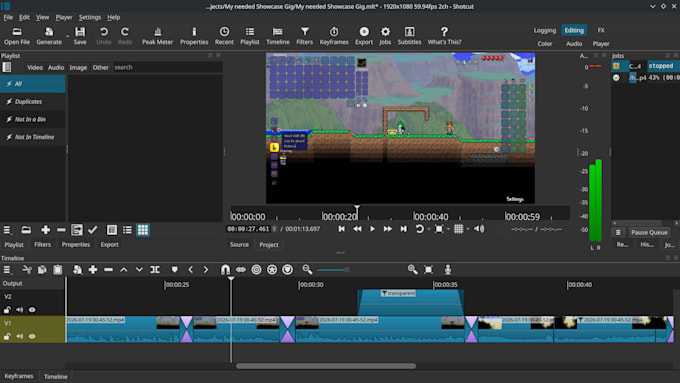The width and height of the screenshot is (680, 383).
Task: Click the timeline plus (Append) icon
Action: [x=93, y=270]
